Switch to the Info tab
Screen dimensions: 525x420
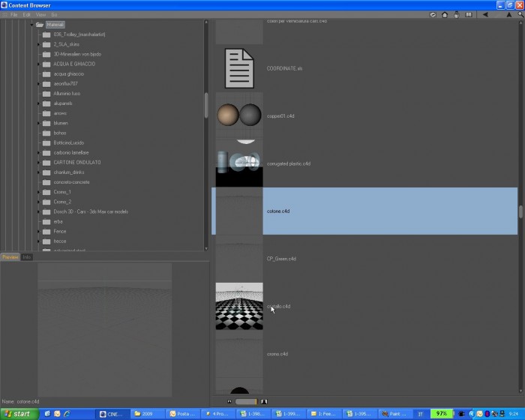[x=27, y=257]
